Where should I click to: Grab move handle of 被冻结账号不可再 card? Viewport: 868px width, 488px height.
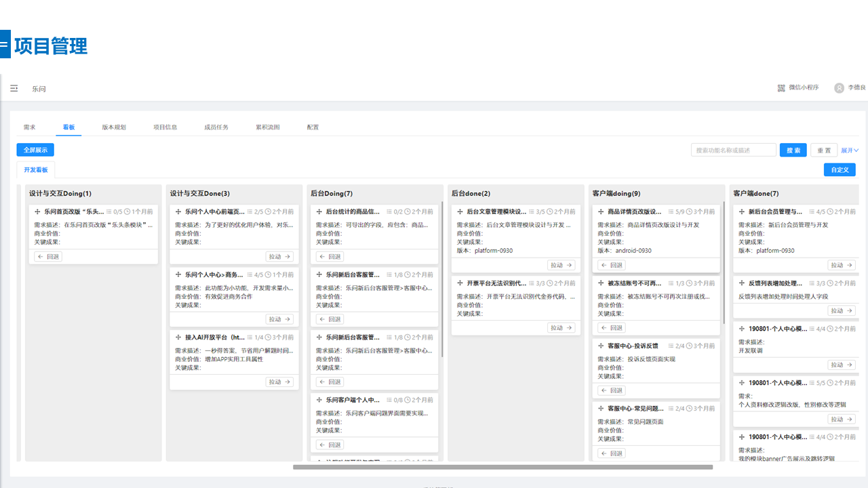pyautogui.click(x=601, y=283)
